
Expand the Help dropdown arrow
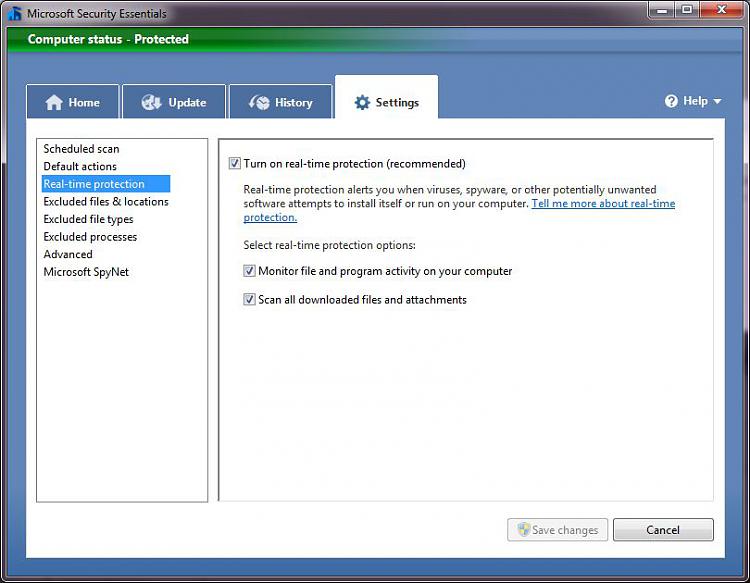pyautogui.click(x=717, y=101)
